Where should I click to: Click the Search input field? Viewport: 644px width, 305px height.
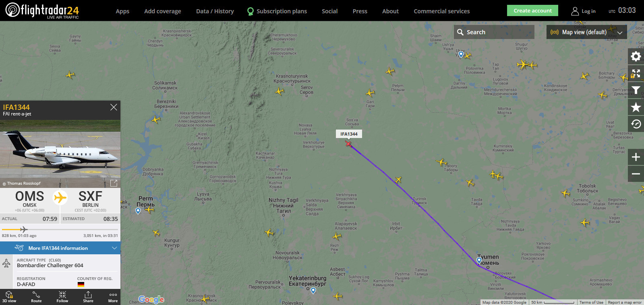click(494, 32)
